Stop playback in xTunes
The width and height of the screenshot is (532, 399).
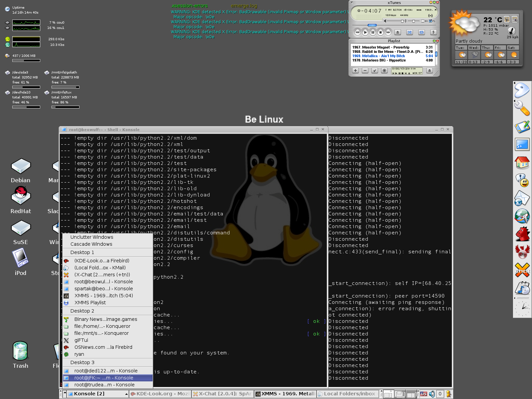(380, 32)
